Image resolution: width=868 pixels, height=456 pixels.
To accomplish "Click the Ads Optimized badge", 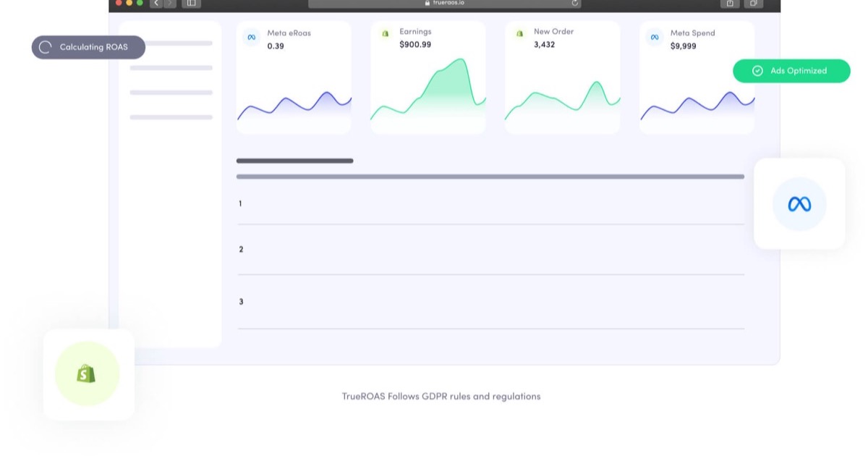I will [791, 71].
